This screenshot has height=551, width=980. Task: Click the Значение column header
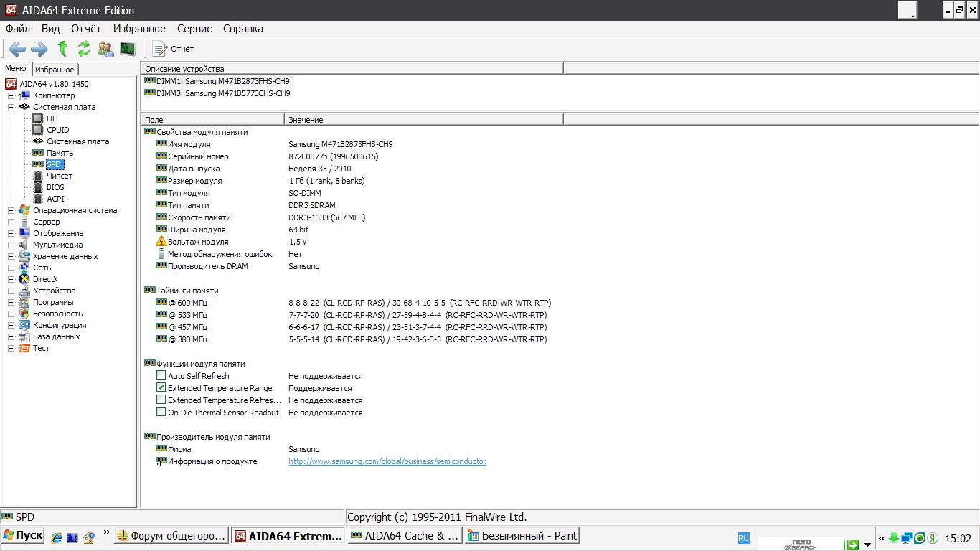[x=423, y=119]
